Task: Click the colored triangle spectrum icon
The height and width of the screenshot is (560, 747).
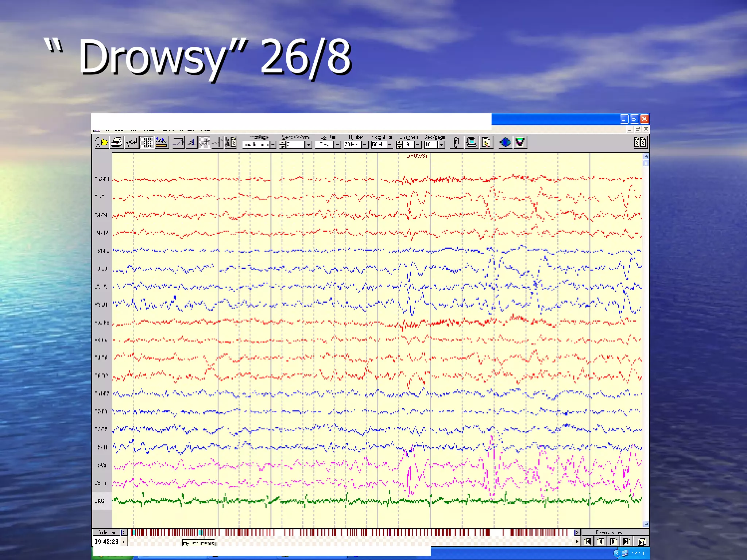Action: pyautogui.click(x=520, y=142)
